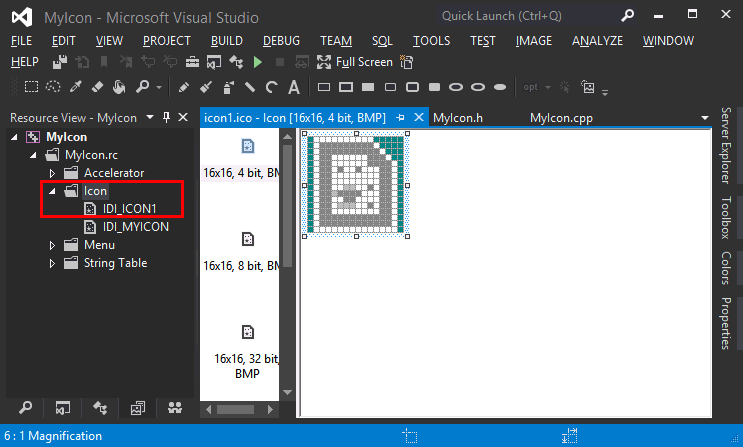Select the Eraser tool
This screenshot has height=447, width=743.
(x=97, y=87)
